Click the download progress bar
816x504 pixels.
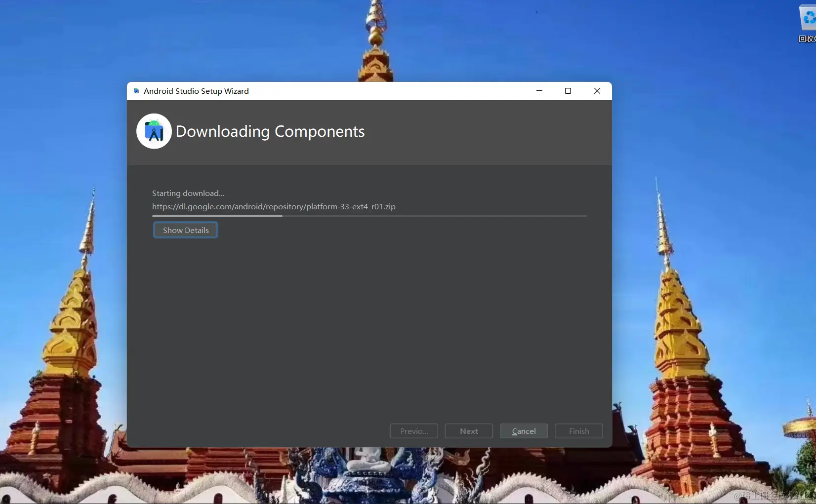[x=369, y=216]
